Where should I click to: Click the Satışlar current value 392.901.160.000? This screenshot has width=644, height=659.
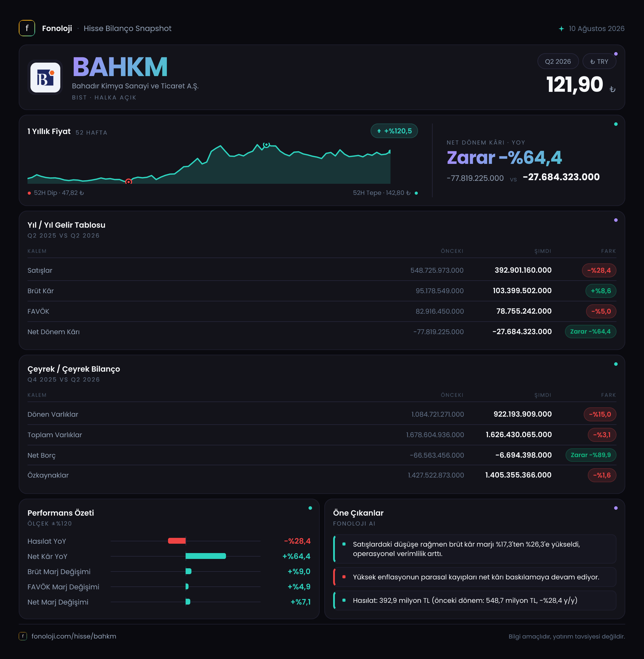click(x=523, y=270)
